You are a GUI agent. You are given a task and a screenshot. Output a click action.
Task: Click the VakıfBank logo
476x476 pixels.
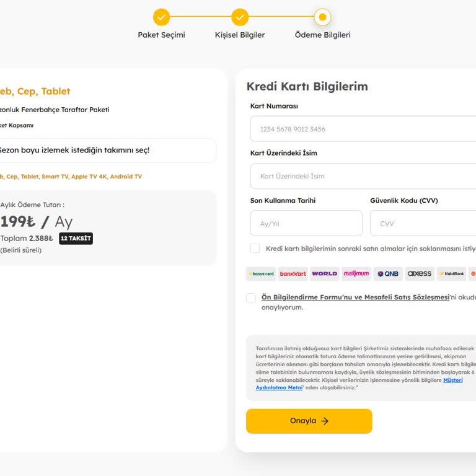tap(451, 274)
